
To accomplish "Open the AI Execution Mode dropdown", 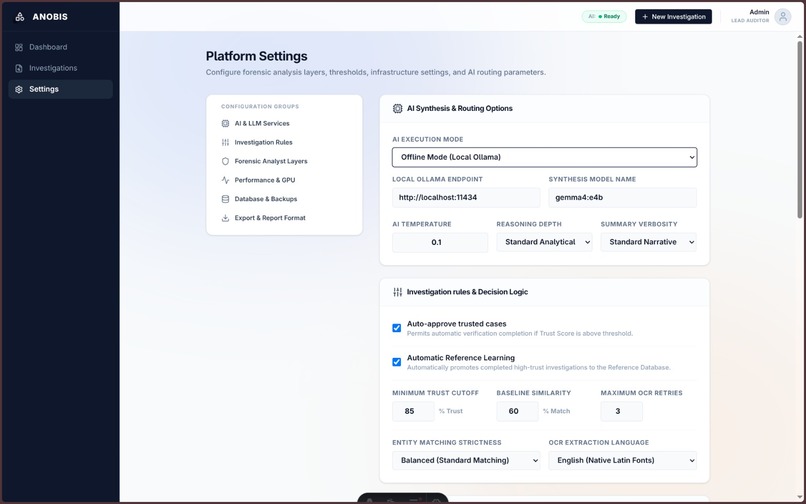I will point(544,157).
